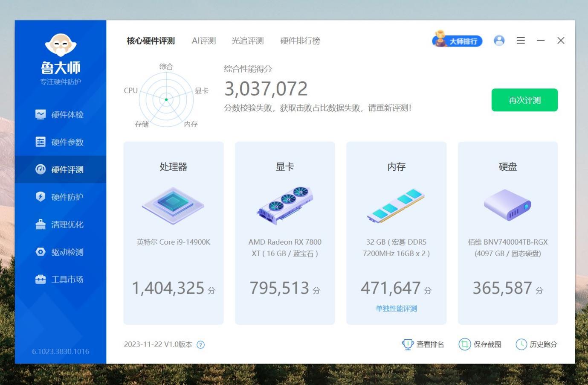Minimize the 鲁大师 window
The height and width of the screenshot is (385, 588).
(x=541, y=41)
